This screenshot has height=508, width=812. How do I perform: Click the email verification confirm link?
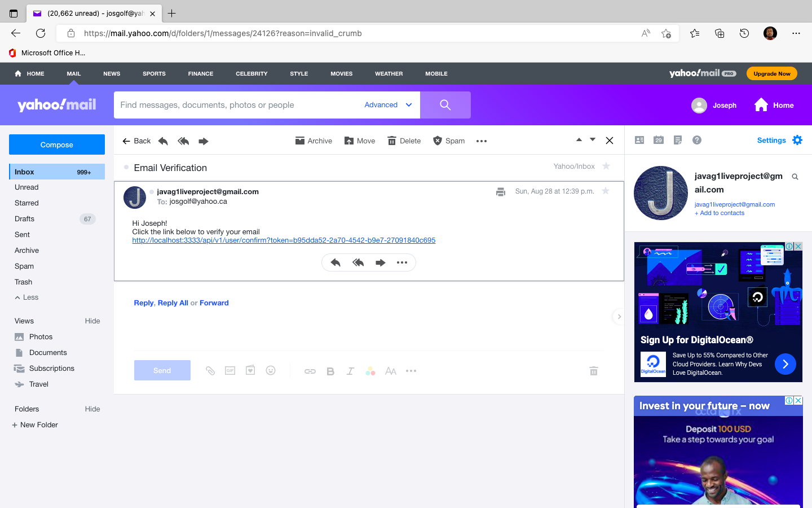[283, 240]
